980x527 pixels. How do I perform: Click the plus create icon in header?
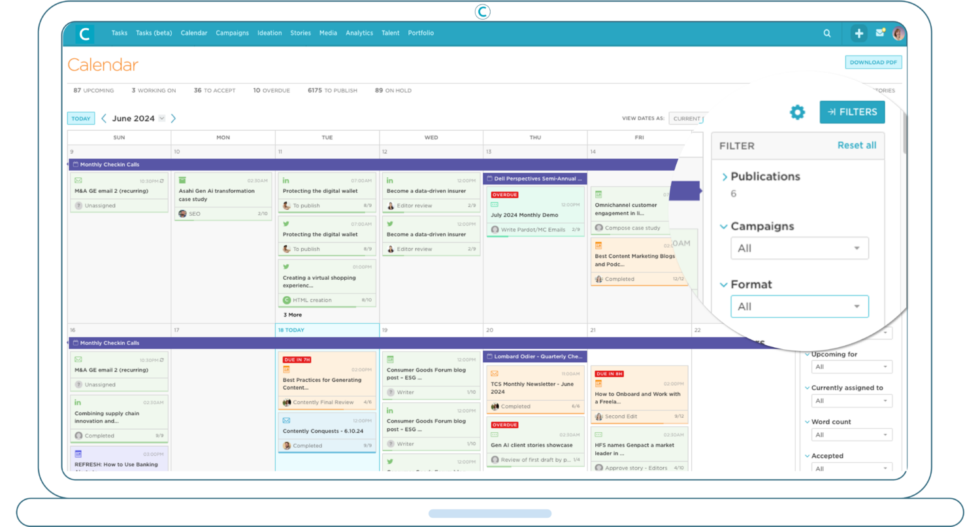click(x=858, y=33)
